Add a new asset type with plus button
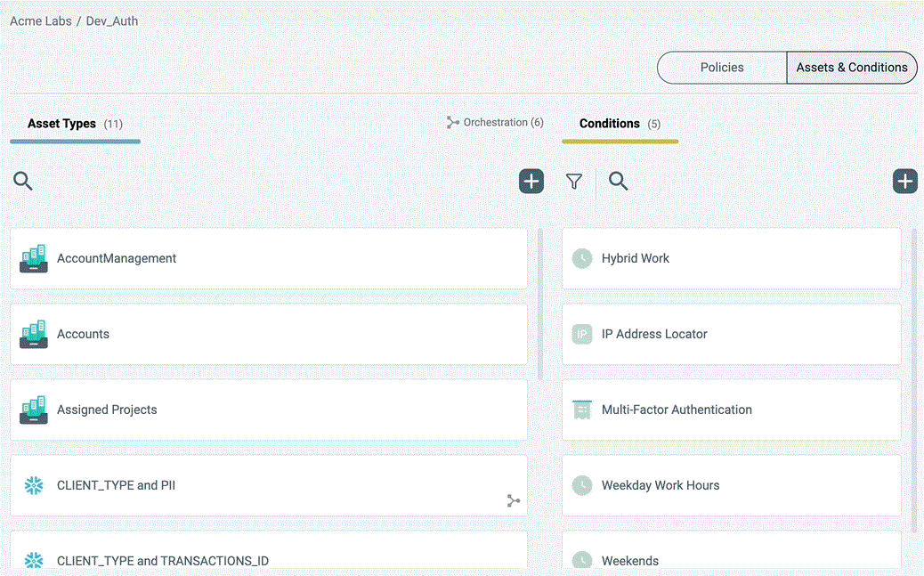 (x=531, y=182)
